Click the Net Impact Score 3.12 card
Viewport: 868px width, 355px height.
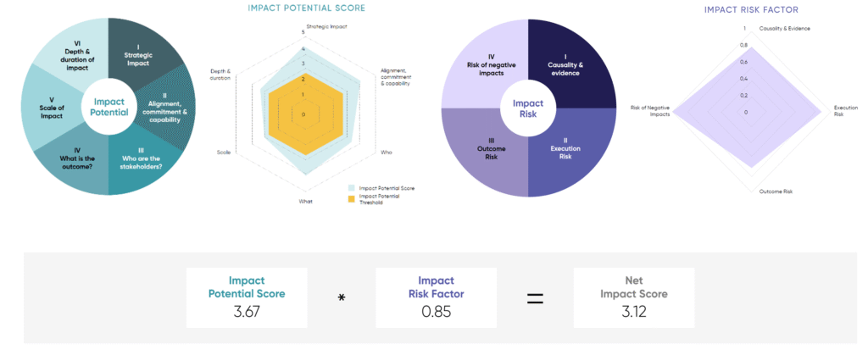(x=633, y=297)
